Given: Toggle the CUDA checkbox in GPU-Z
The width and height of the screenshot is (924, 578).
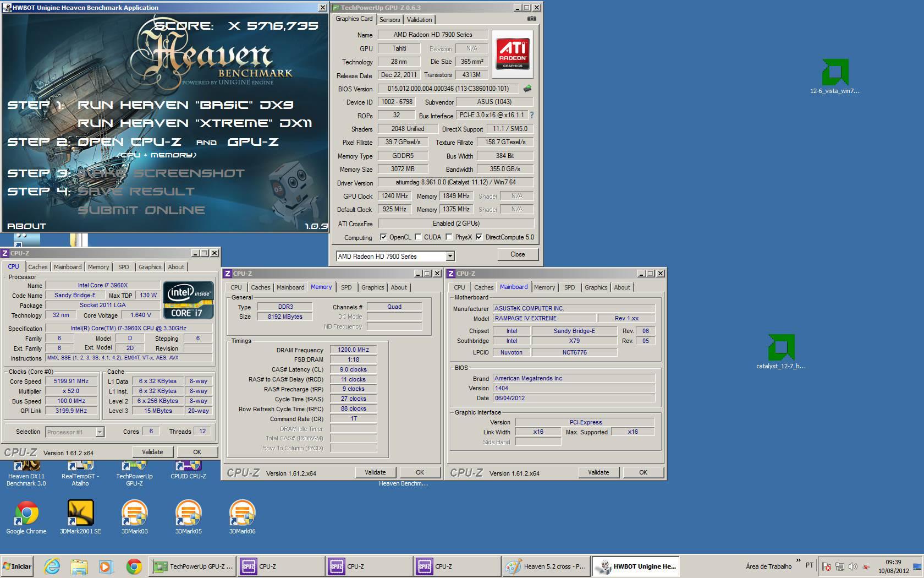Looking at the screenshot, I should pos(418,237).
